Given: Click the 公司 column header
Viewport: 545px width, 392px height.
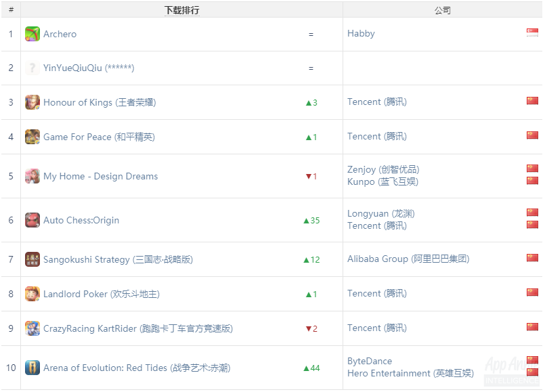Looking at the screenshot, I should coord(443,10).
